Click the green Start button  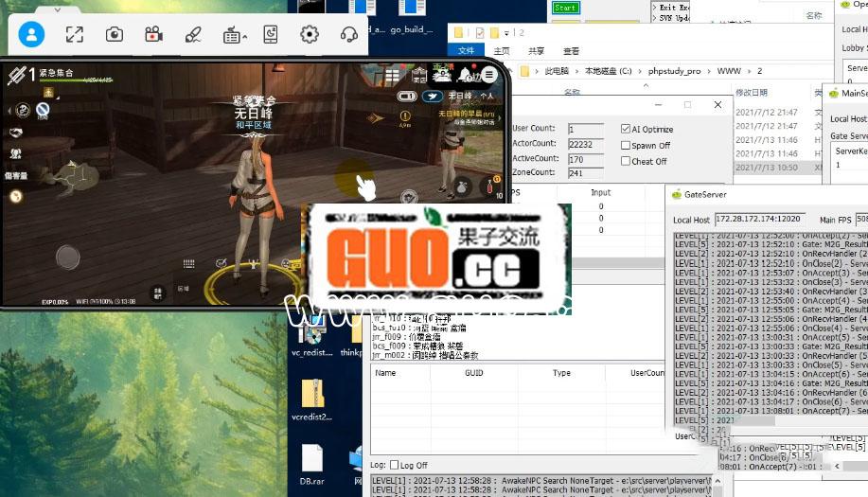tap(566, 8)
